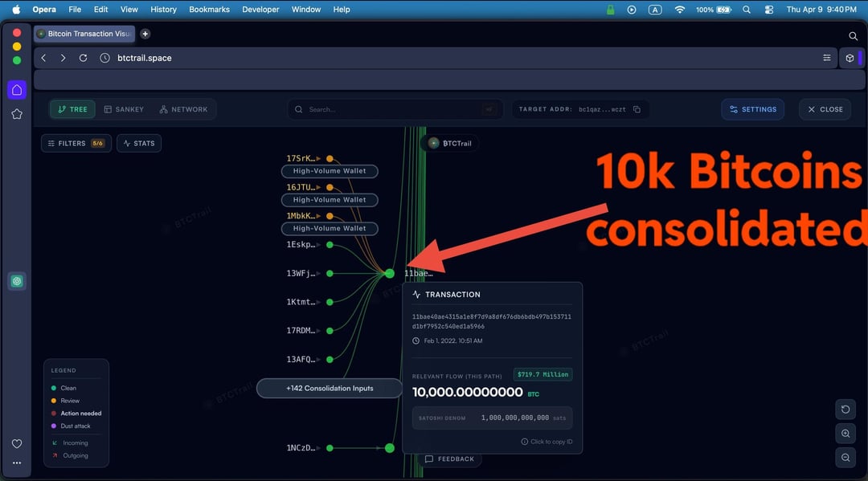This screenshot has width=868, height=481.
Task: Toggle the Review legend entry
Action: [x=70, y=401]
